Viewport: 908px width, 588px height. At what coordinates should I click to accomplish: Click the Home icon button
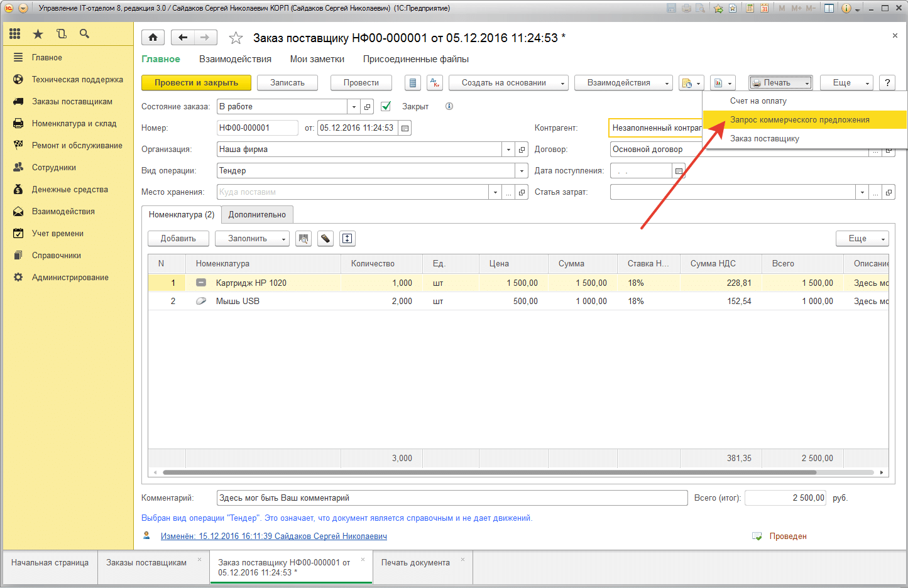(153, 38)
